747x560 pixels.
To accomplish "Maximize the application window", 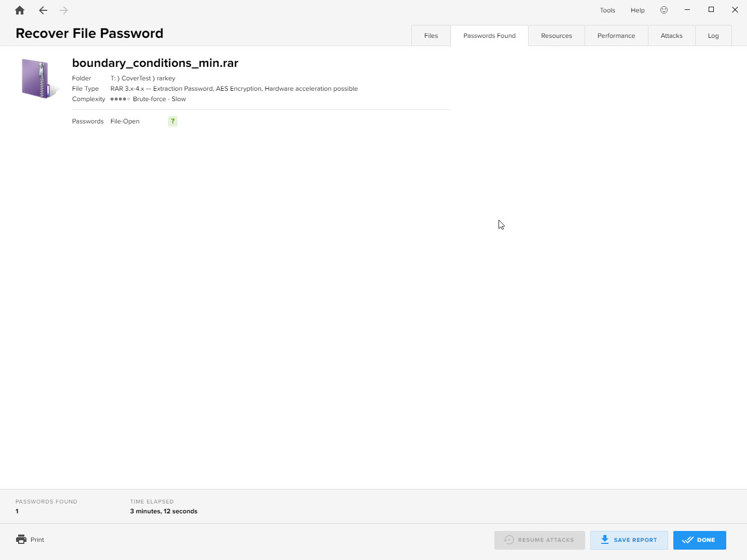I will 711,10.
